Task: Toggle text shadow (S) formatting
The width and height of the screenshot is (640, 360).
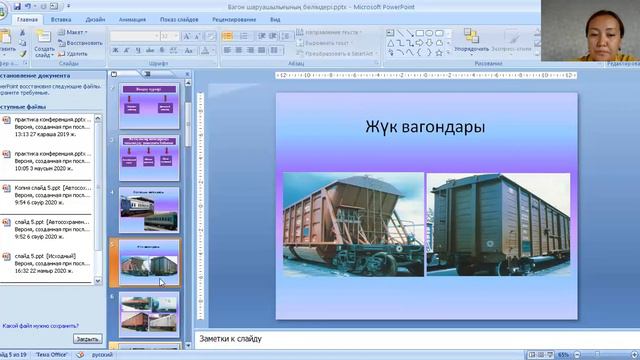Action: click(162, 50)
